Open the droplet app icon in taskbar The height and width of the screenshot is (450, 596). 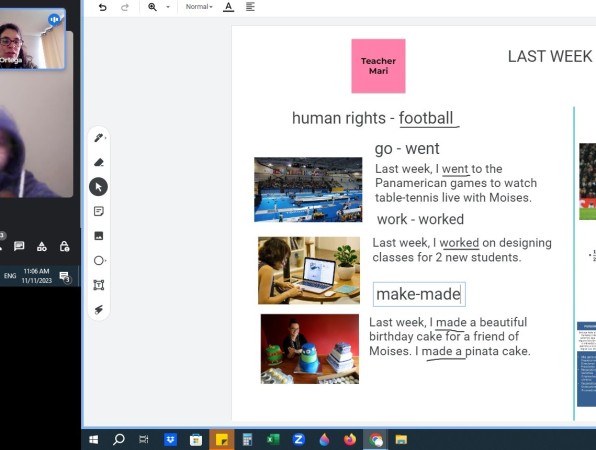(324, 440)
